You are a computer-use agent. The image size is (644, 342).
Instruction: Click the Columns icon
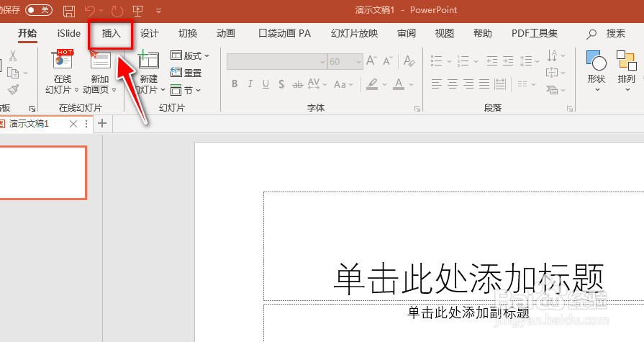click(x=522, y=84)
